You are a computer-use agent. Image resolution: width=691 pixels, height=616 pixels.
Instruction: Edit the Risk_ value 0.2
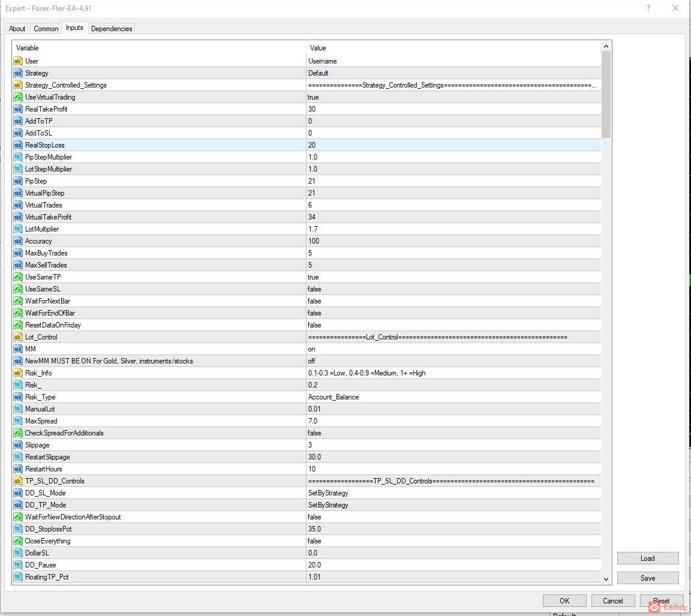[x=453, y=384]
